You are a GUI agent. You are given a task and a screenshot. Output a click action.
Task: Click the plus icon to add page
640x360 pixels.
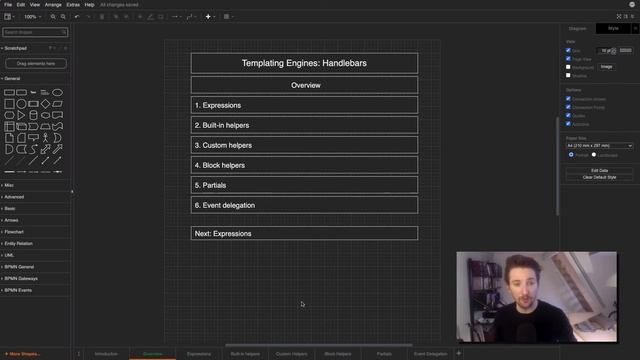point(458,353)
